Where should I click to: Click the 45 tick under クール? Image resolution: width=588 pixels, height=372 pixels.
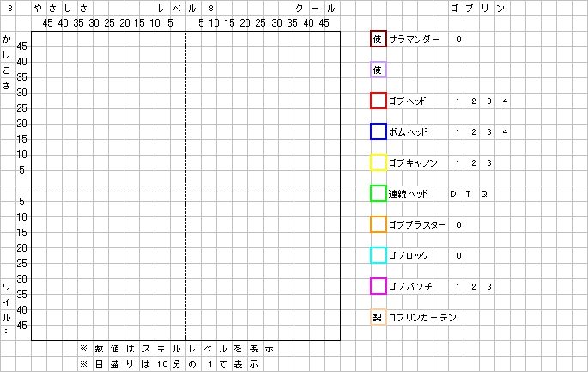pos(324,23)
